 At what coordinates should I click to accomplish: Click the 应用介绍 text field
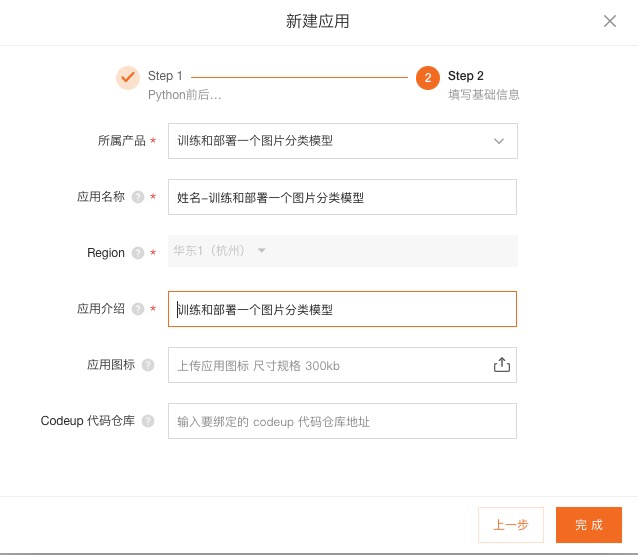pos(342,309)
